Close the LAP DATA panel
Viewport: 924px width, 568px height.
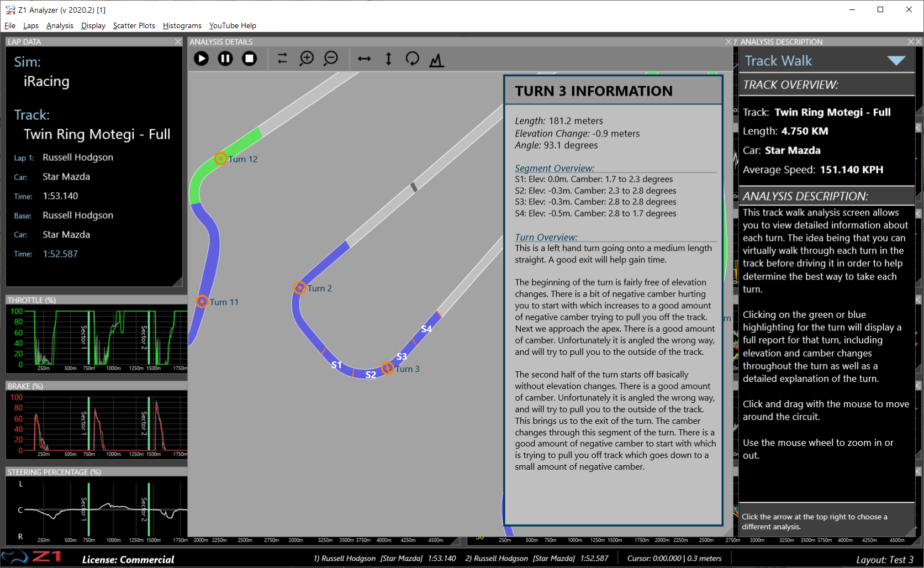coord(178,41)
